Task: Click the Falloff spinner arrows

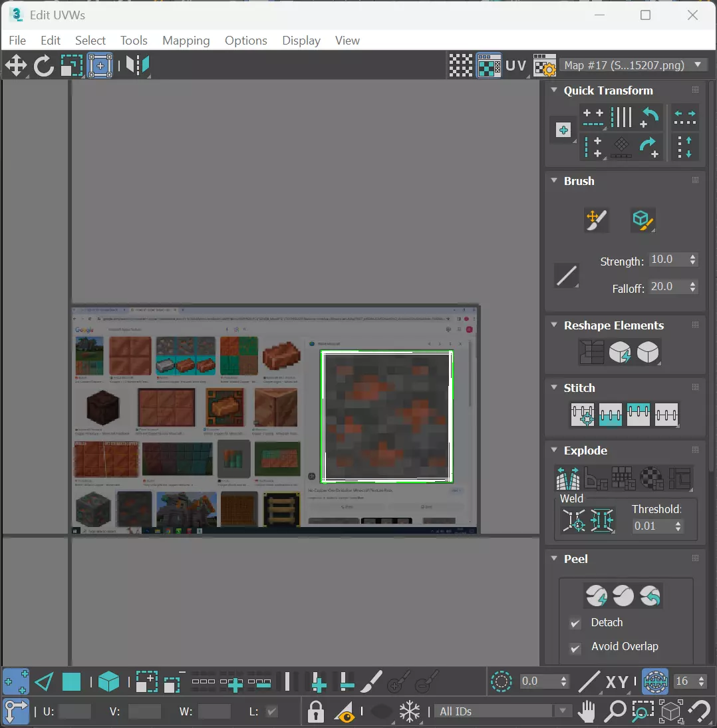Action: (x=692, y=287)
